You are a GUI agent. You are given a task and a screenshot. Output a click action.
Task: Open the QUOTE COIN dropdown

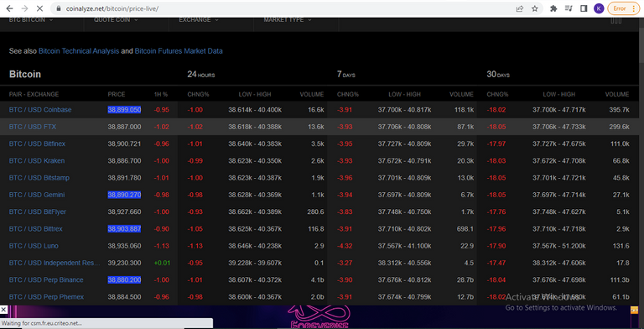[116, 20]
